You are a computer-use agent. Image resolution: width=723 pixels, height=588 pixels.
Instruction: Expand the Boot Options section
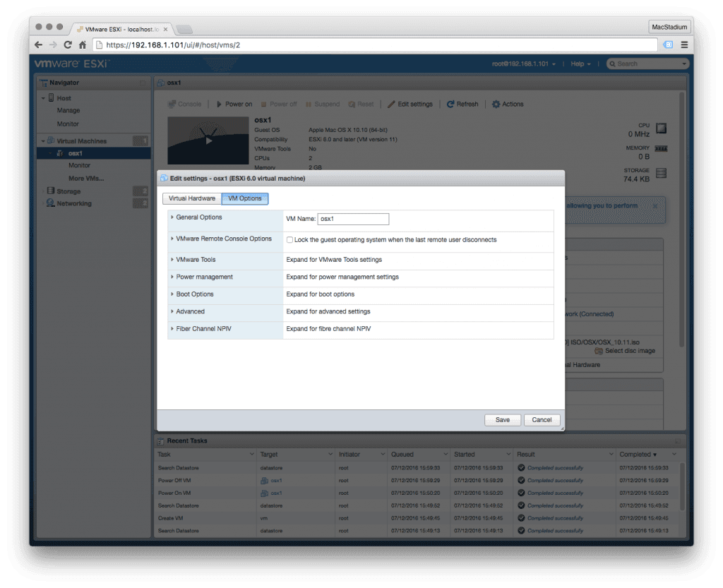[x=194, y=294]
